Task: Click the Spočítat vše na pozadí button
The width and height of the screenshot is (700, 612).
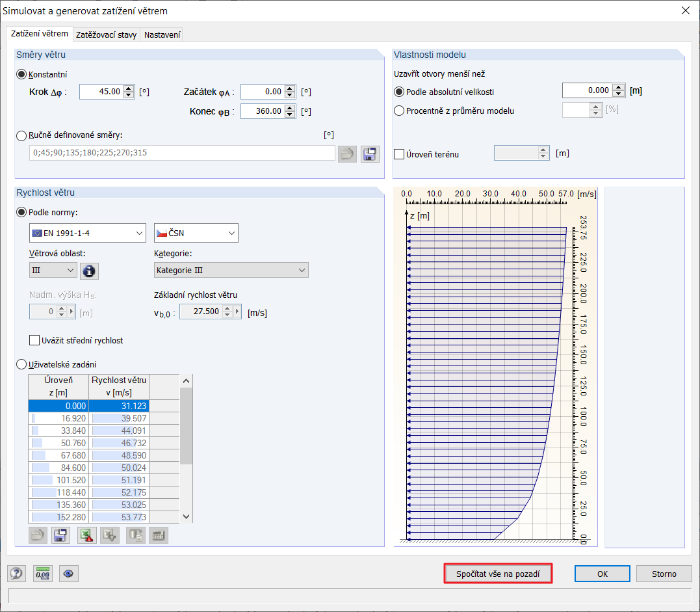Action: [x=498, y=574]
